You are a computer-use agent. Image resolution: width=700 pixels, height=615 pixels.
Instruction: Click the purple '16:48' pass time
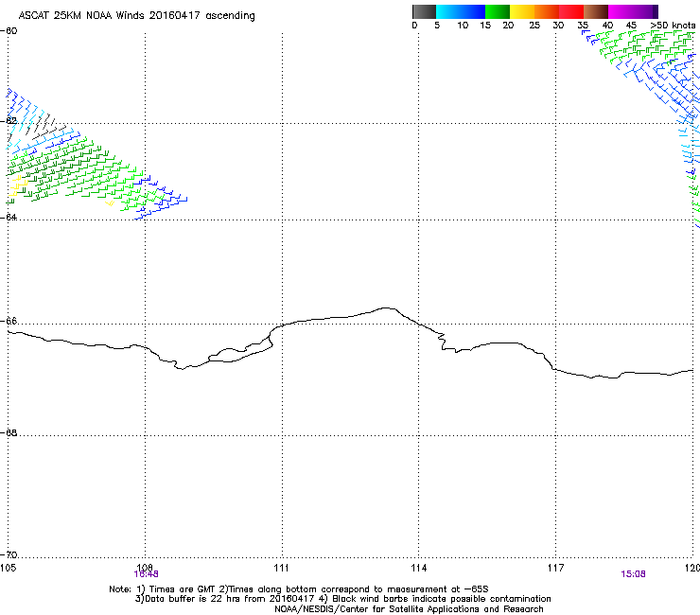pos(146,574)
